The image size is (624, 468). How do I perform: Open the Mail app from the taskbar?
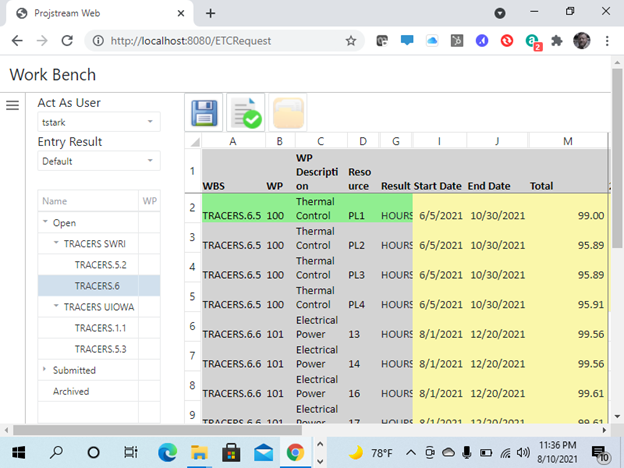coord(263,452)
